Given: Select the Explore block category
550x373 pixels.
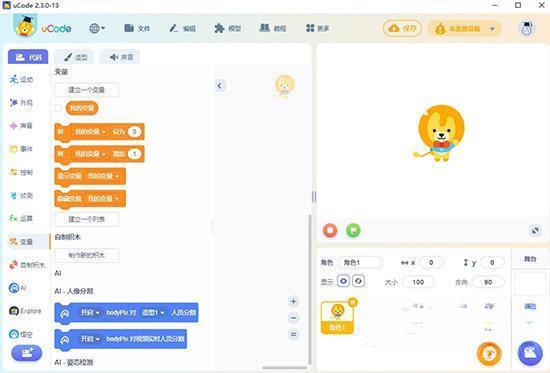Looking at the screenshot, I should tap(26, 311).
